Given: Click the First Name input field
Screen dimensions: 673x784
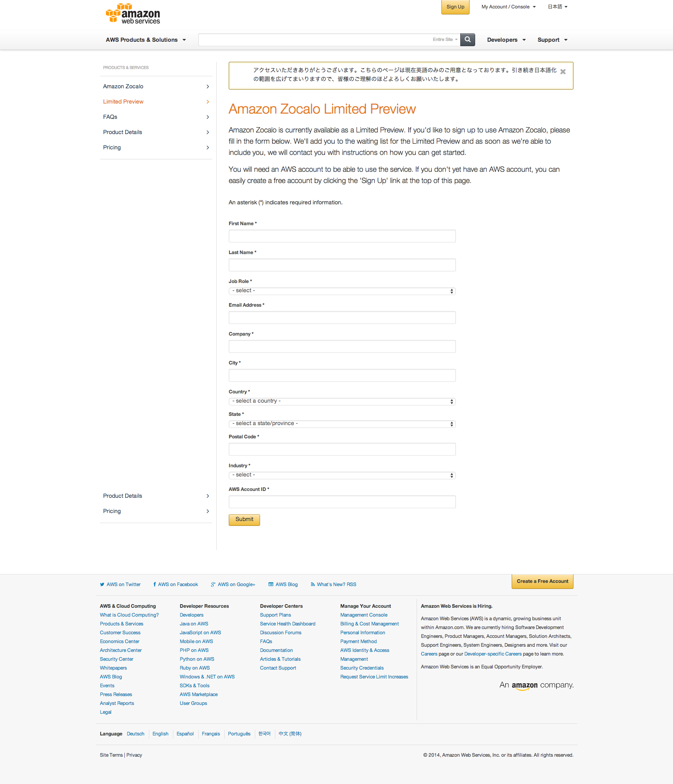Looking at the screenshot, I should pyautogui.click(x=342, y=236).
